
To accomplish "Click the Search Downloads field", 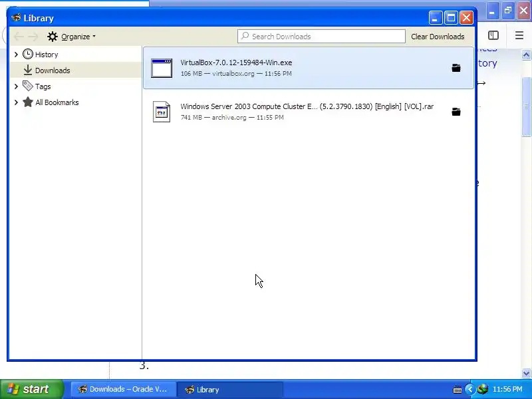I will 321,37.
